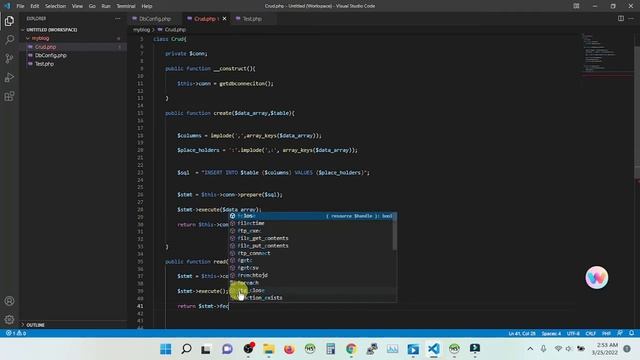Click the Visual Studio Code taskbar icon
The height and width of the screenshot is (360, 640).
click(x=433, y=349)
